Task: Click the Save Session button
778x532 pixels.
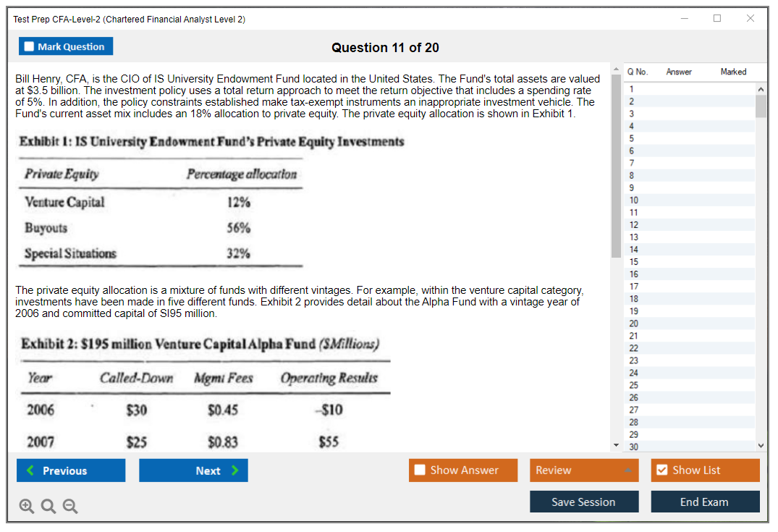Action: (583, 502)
